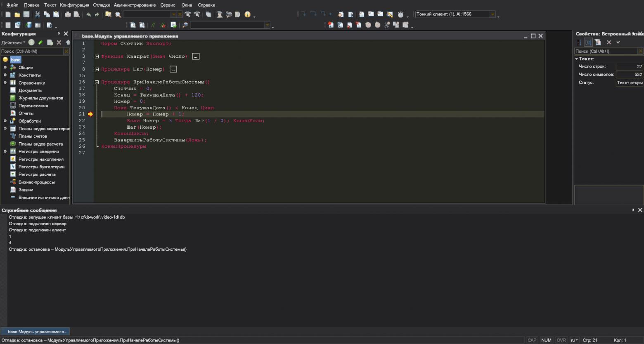Screen dimensions: 644x344
Task: Expand the collapsed Квадрат function block
Action: click(97, 57)
